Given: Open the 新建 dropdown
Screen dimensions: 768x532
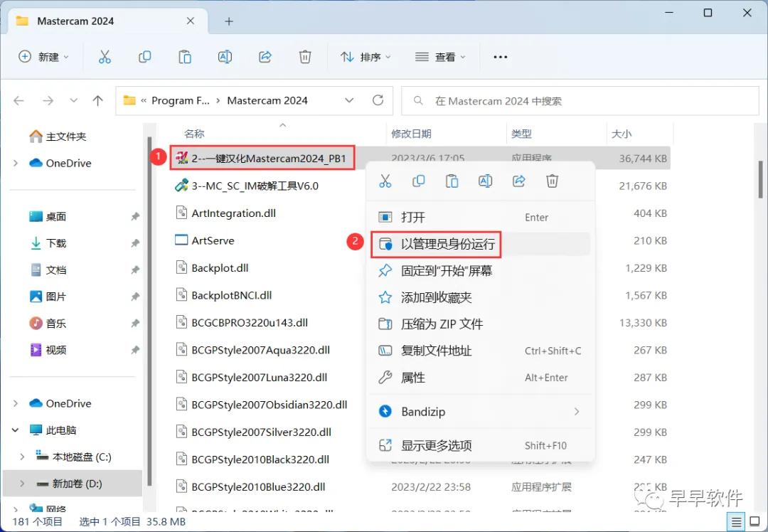Looking at the screenshot, I should click(x=43, y=57).
